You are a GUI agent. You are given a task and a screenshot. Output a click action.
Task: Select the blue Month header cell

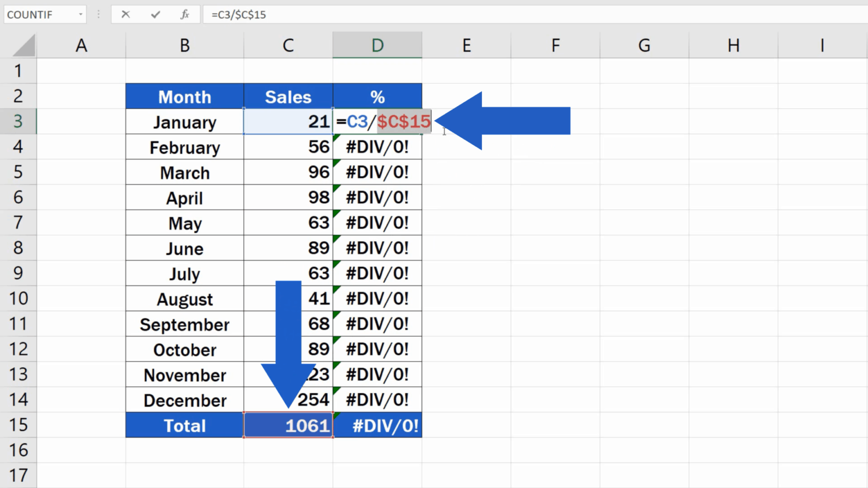pos(184,96)
